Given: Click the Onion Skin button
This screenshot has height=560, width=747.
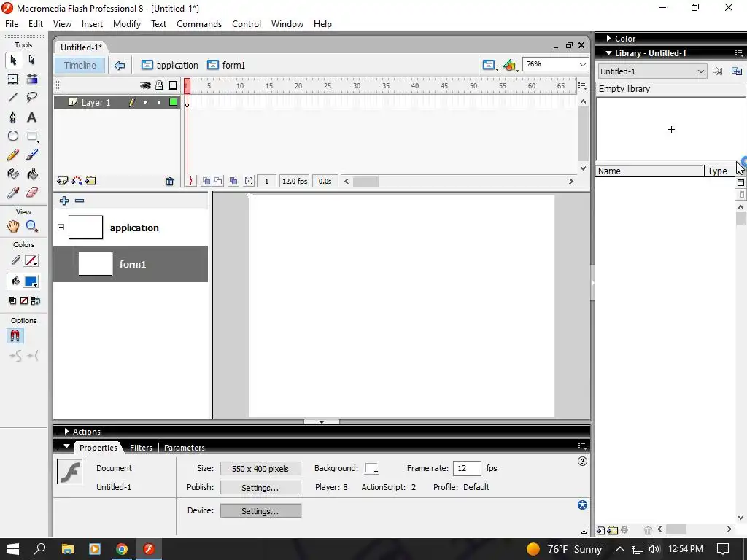Looking at the screenshot, I should point(206,181).
